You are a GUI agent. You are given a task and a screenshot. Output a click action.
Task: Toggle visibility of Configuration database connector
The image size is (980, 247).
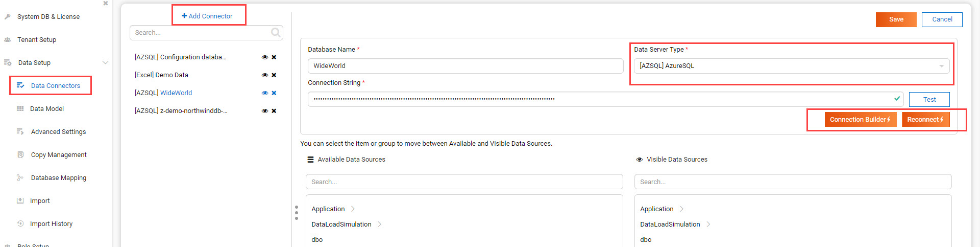(x=265, y=57)
